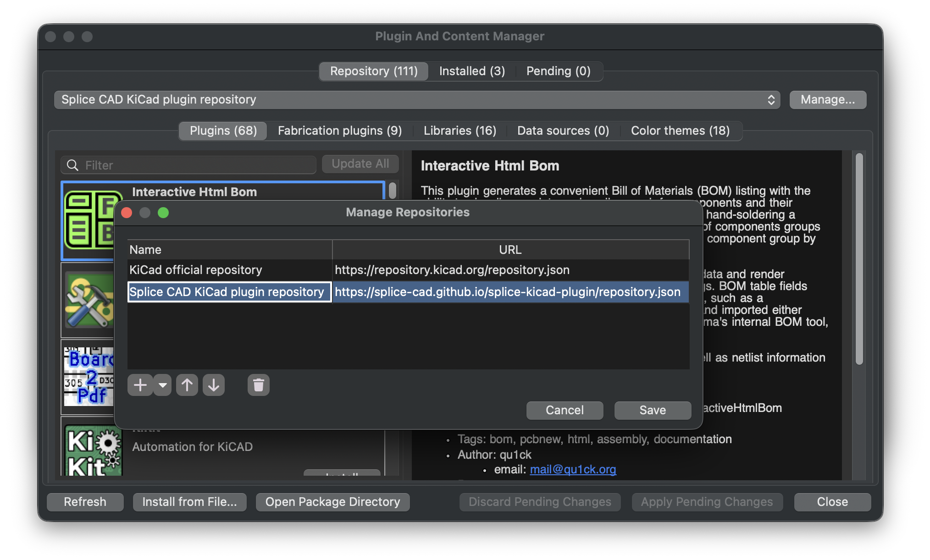Click the Manage... button
930x560 pixels.
(828, 100)
